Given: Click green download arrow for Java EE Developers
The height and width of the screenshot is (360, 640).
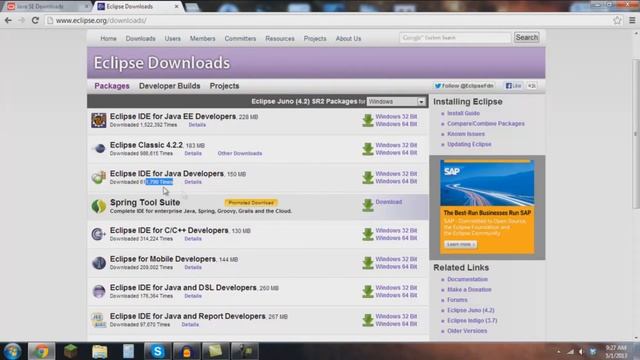Looking at the screenshot, I should 368,120.
